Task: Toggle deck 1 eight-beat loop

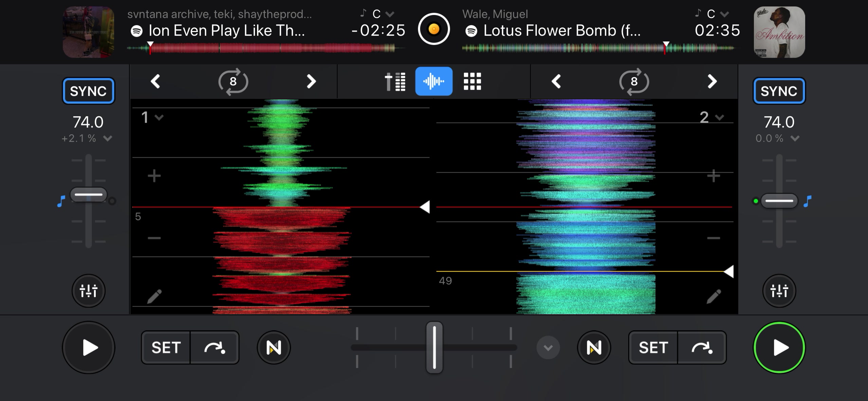Action: click(x=233, y=82)
